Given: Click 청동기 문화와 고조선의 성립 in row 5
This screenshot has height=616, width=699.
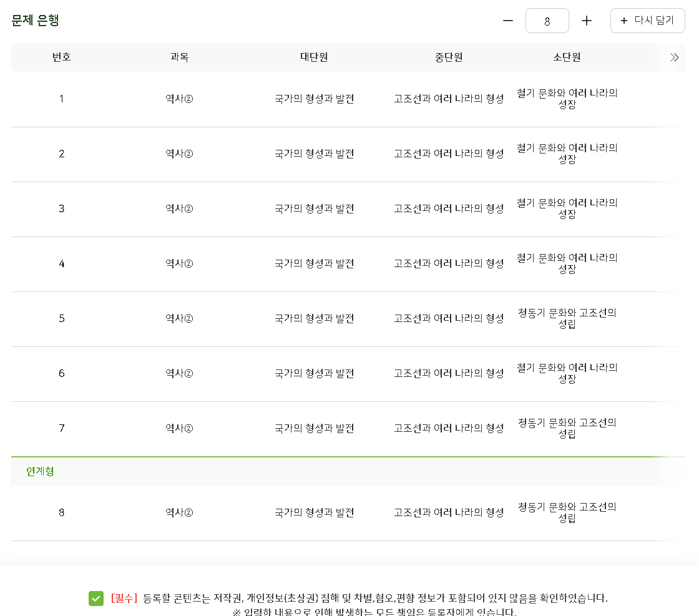Looking at the screenshot, I should (x=567, y=318).
